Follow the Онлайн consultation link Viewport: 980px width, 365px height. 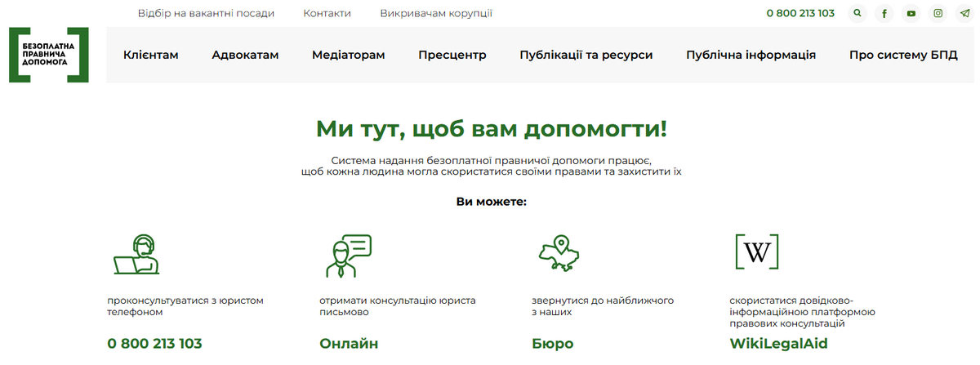click(349, 344)
